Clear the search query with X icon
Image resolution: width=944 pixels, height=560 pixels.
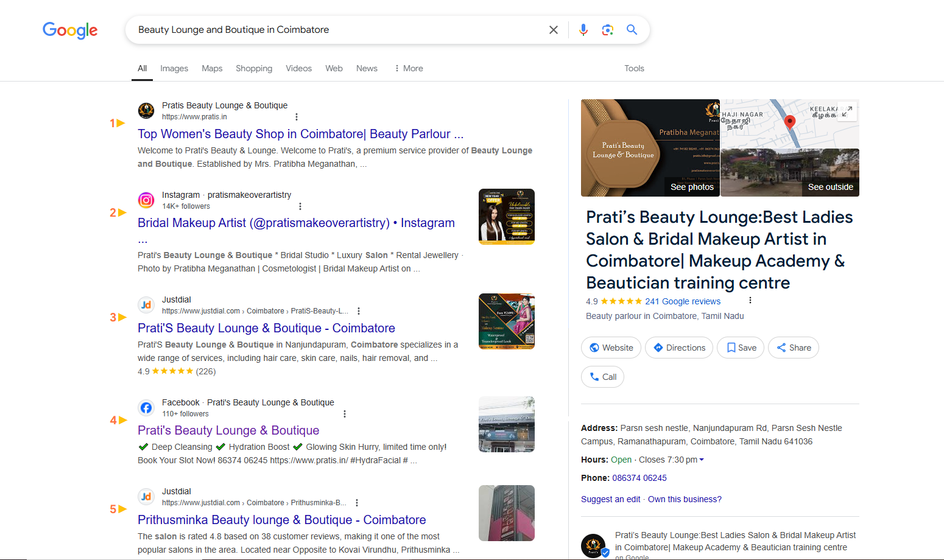(553, 30)
